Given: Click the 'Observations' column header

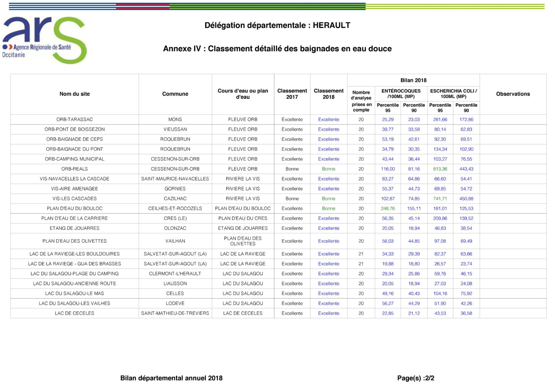Looking at the screenshot, I should [x=513, y=94].
